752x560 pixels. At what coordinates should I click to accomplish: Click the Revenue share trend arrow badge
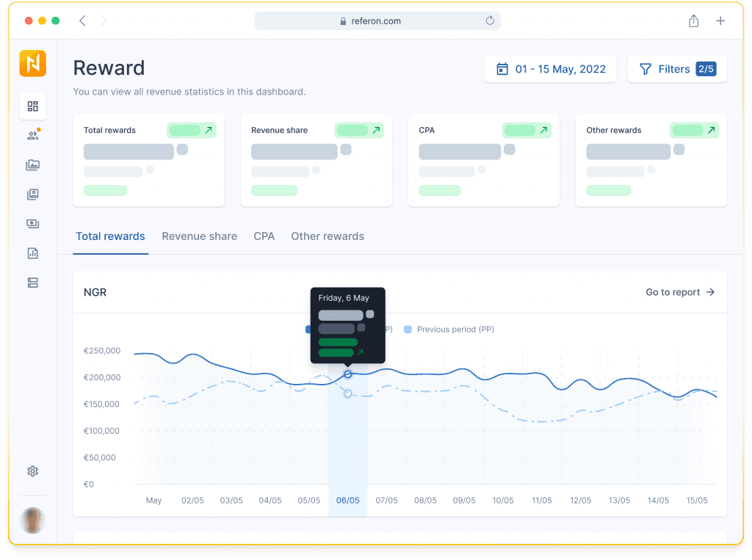[359, 130]
